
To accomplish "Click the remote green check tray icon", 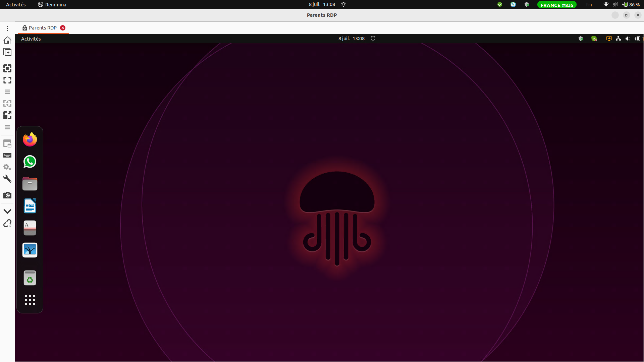I will 594,39.
